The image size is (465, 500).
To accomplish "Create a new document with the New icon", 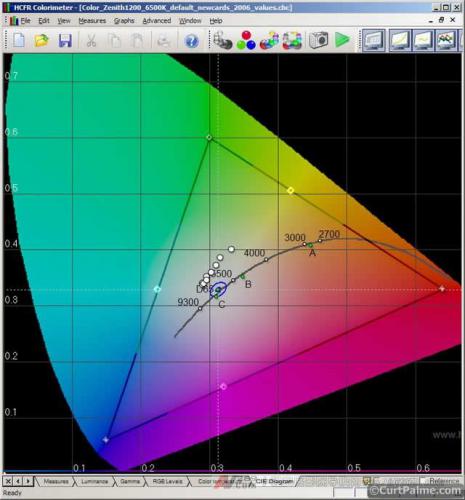I will coord(19,40).
